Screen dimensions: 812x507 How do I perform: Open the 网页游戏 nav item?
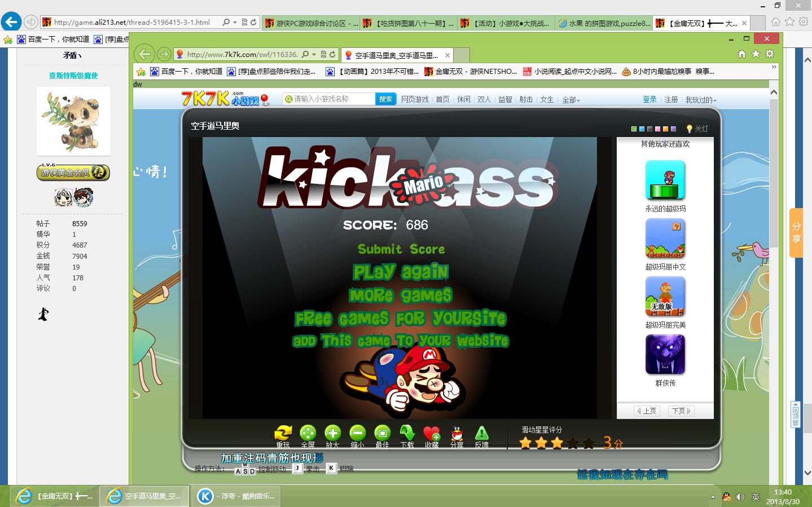pyautogui.click(x=415, y=99)
